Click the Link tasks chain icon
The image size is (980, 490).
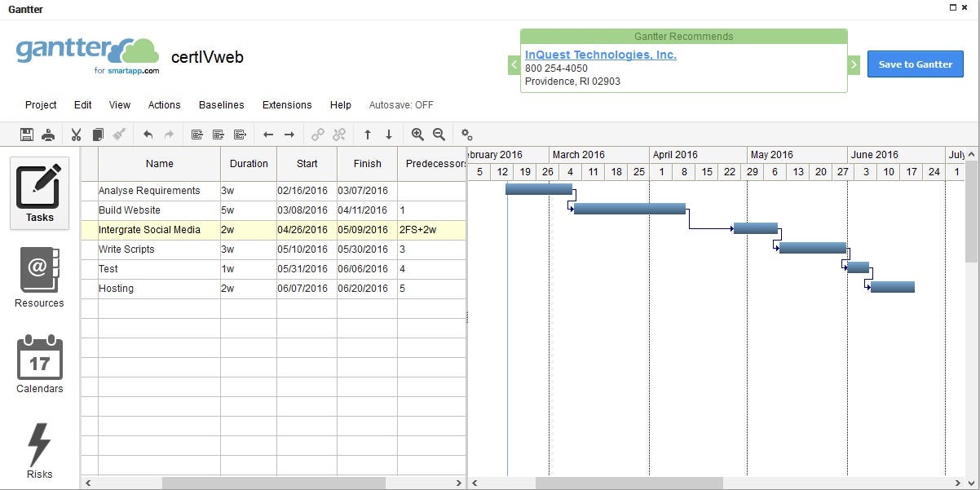318,135
